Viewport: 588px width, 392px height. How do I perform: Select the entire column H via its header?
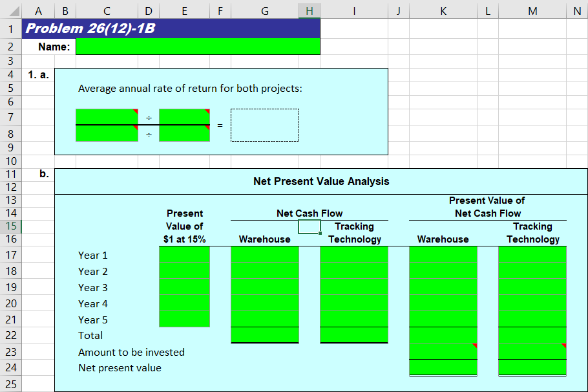tap(310, 10)
